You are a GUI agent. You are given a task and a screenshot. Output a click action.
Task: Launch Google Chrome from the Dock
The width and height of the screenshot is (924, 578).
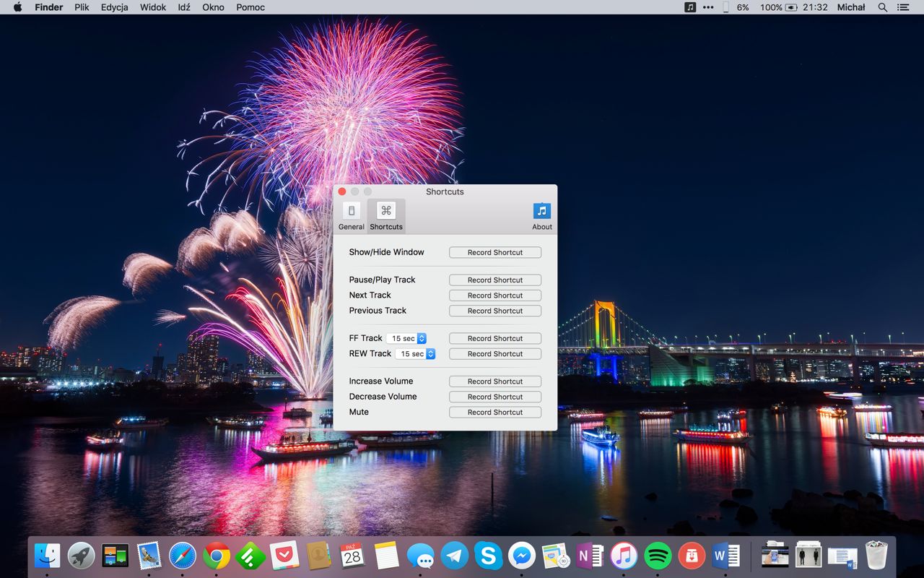[x=217, y=556]
